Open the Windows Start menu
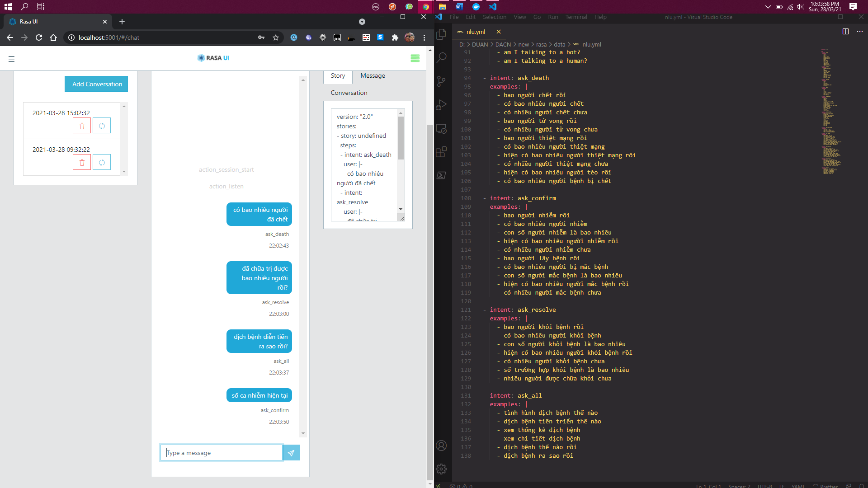Screen dimensions: 868x488 8,7
